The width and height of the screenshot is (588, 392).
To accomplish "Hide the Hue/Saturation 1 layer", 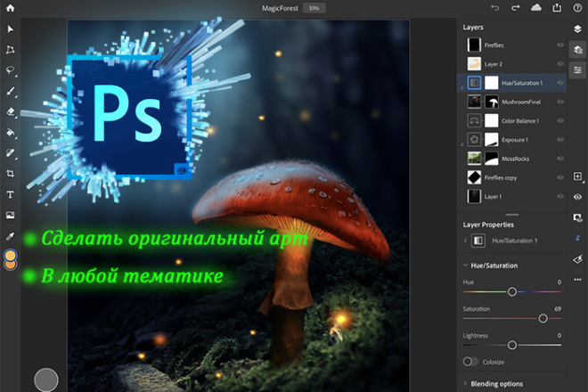I will [x=560, y=83].
